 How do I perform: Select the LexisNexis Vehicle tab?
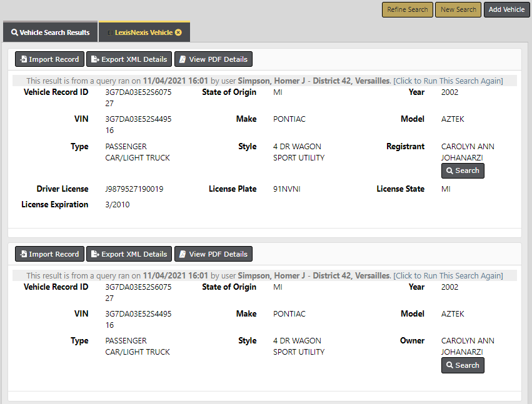coord(143,32)
